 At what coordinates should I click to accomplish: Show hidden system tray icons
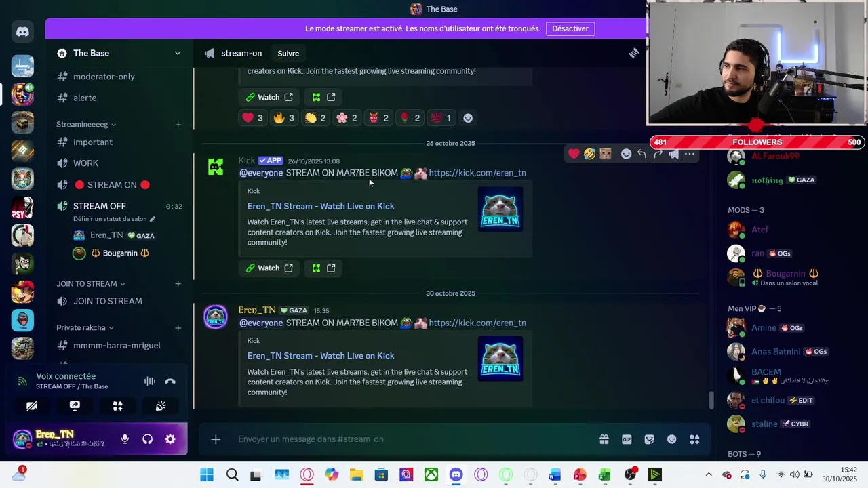click(x=709, y=475)
